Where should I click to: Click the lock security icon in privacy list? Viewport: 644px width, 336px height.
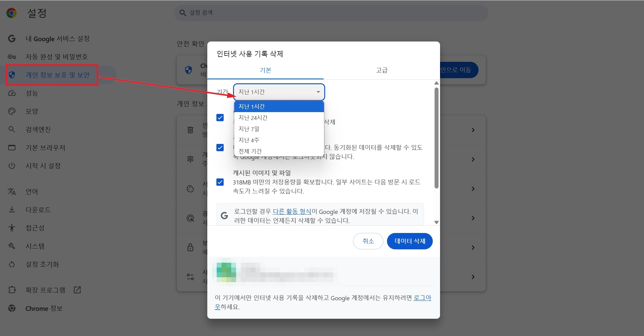(x=190, y=247)
